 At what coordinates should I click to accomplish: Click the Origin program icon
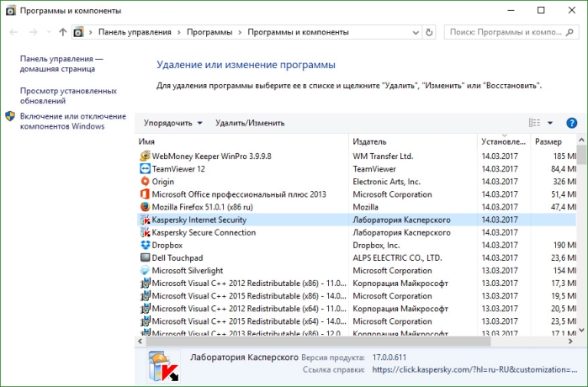[x=145, y=182]
